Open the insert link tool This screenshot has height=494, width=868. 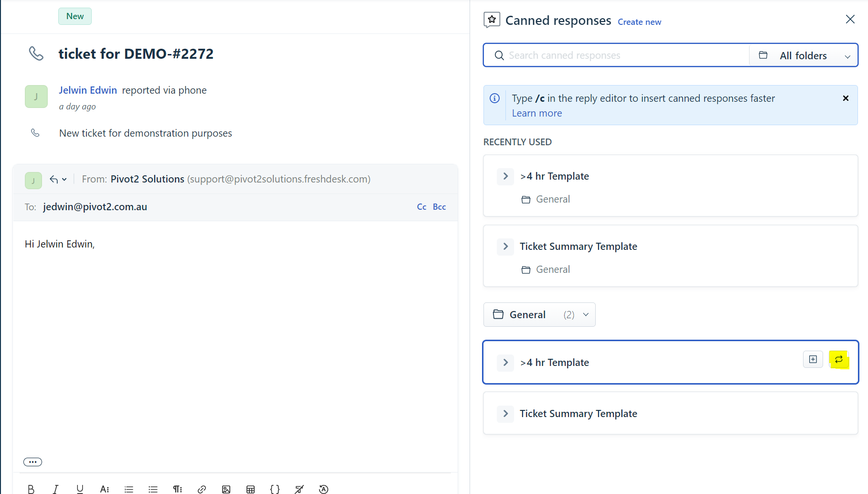click(x=202, y=489)
